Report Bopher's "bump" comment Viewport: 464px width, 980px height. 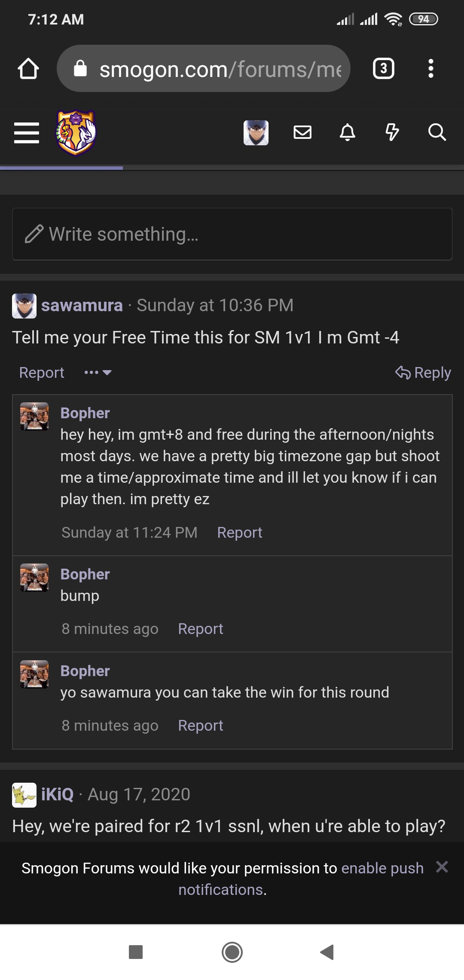[x=201, y=629]
